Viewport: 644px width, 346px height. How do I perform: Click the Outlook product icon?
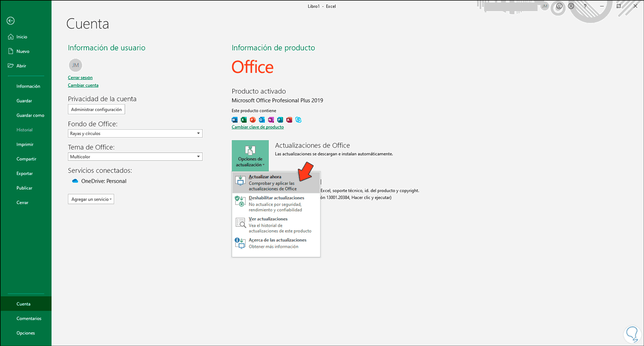coord(262,120)
